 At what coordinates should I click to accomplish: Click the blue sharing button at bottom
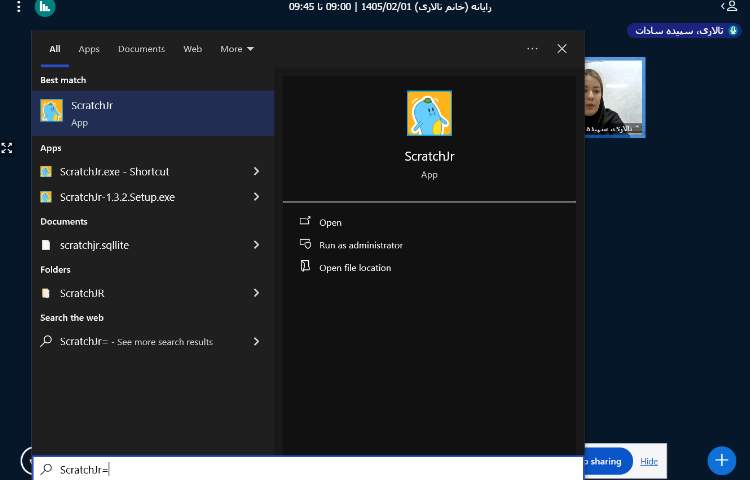point(607,461)
